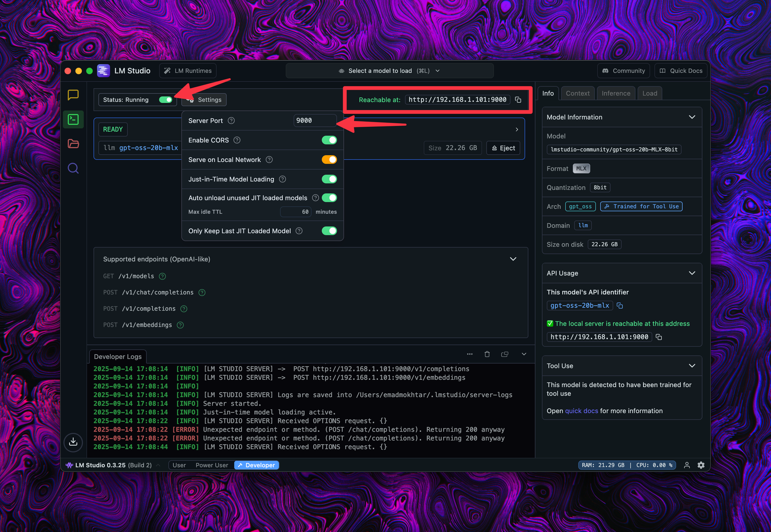This screenshot has height=532, width=771.
Task: Open LM Runtimes
Action: click(188, 71)
